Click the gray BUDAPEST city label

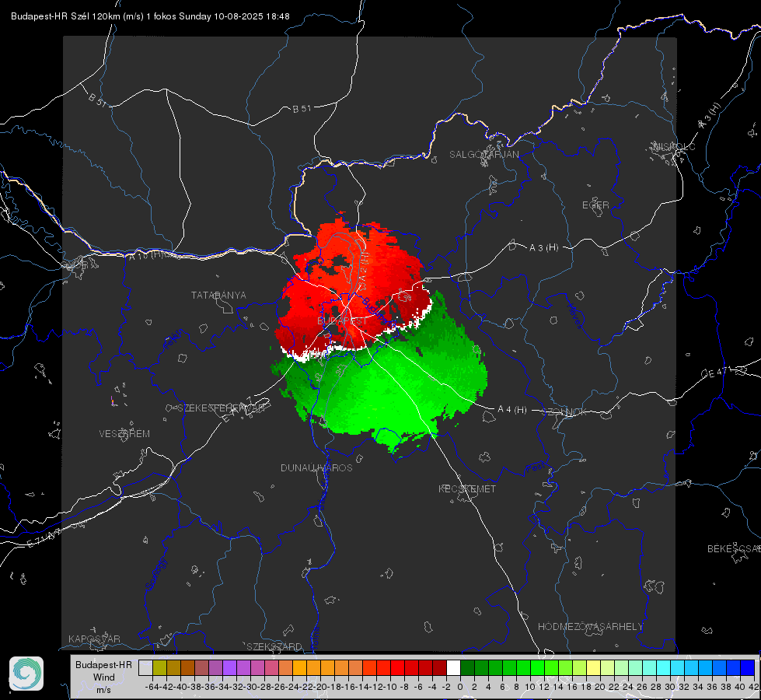[x=342, y=320]
